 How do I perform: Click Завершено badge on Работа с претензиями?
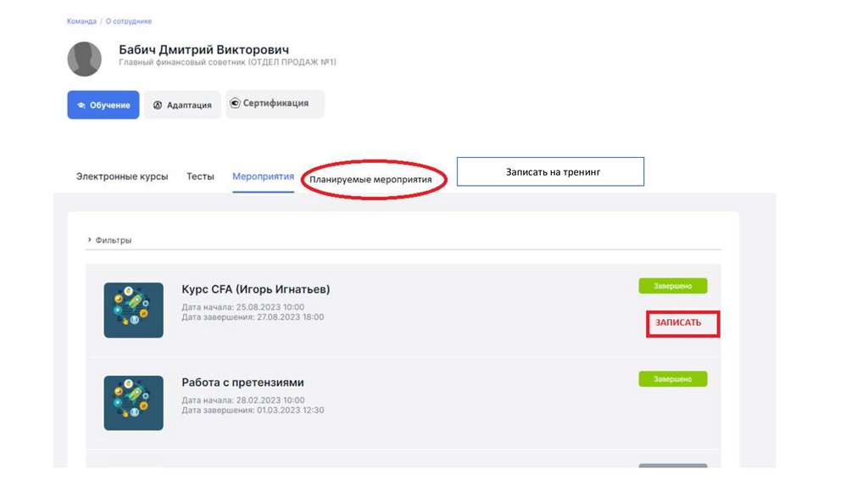[x=672, y=379]
